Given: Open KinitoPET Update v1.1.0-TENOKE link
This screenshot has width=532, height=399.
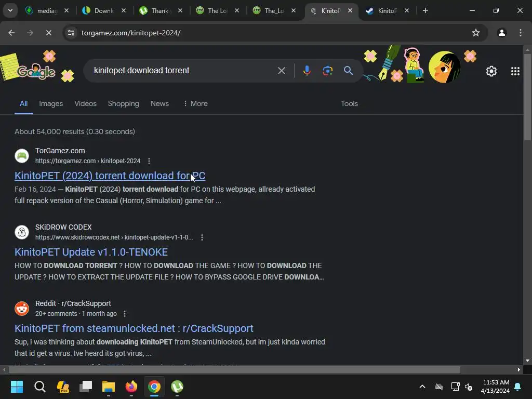Looking at the screenshot, I should [91, 252].
